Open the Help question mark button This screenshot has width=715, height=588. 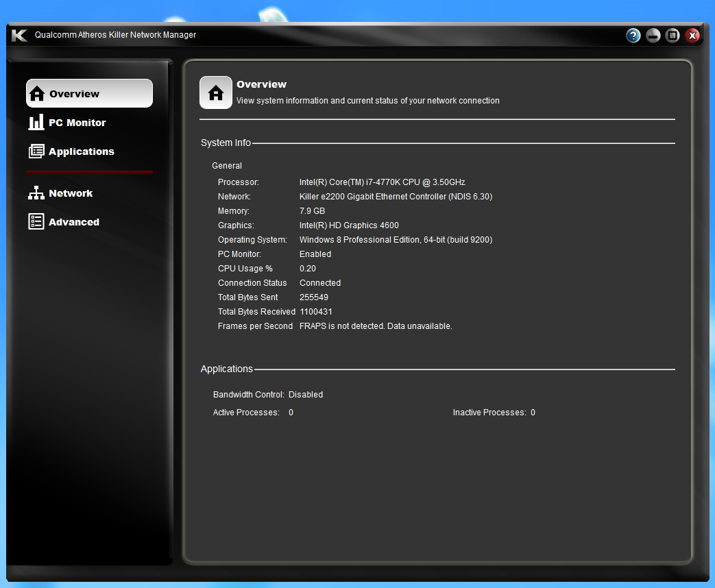point(633,35)
